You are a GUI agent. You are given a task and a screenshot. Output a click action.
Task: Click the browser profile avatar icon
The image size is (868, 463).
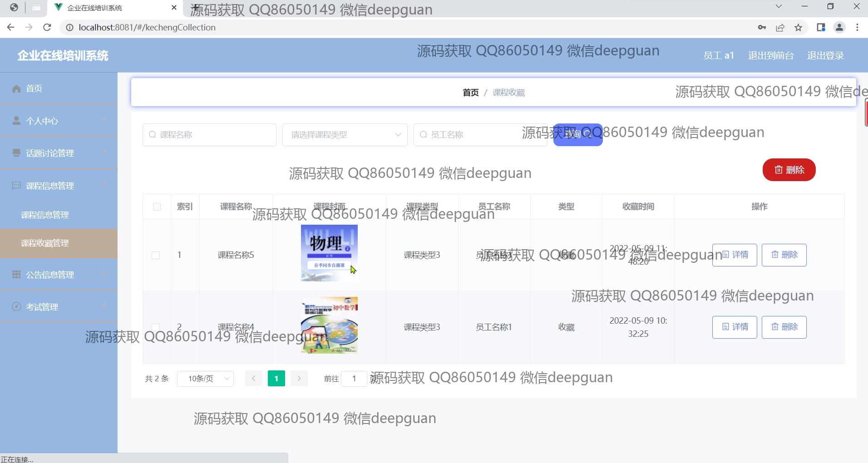[839, 28]
